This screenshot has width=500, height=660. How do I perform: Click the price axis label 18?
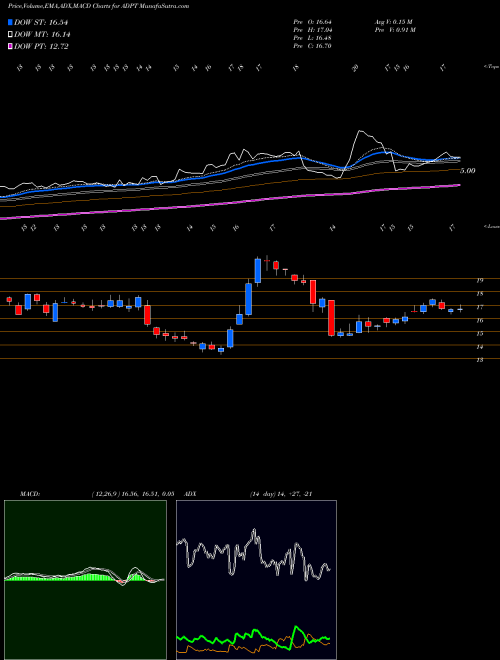tap(480, 294)
